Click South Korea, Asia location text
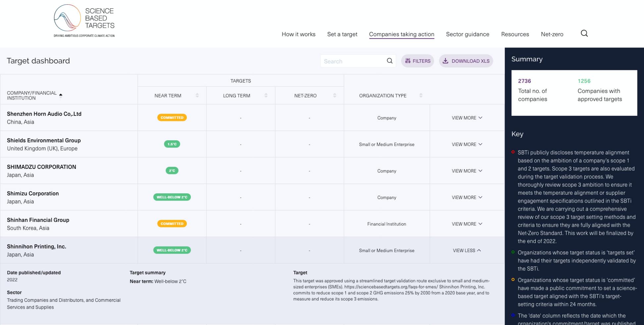This screenshot has width=644, height=325. (28, 228)
